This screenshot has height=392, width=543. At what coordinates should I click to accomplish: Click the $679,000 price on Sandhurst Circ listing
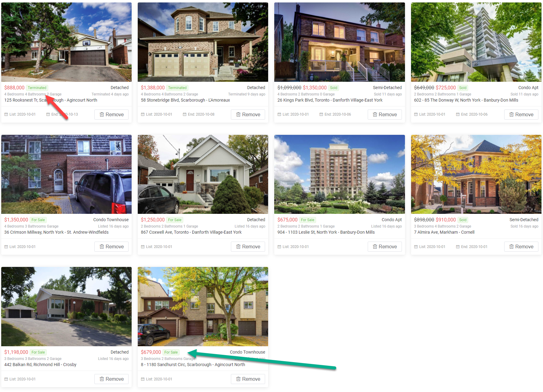(x=151, y=352)
